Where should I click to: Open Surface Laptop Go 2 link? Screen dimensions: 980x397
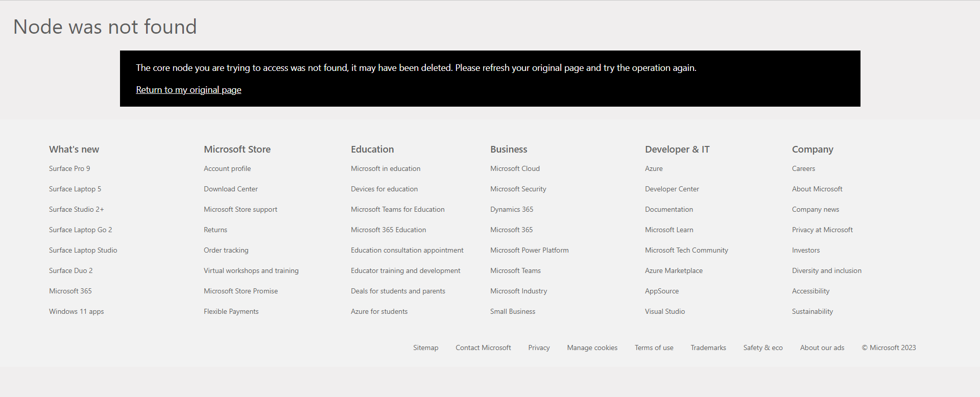pos(81,230)
